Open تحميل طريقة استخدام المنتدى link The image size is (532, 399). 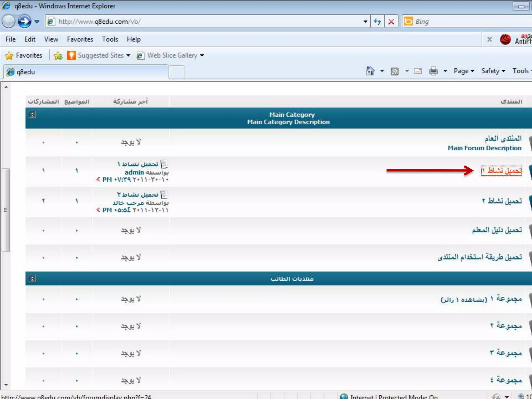click(x=480, y=257)
